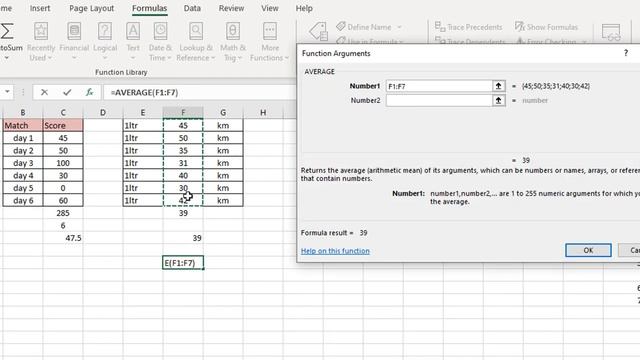Expand the AutoSum dropdown arrow
The image size is (640, 360).
click(7, 58)
